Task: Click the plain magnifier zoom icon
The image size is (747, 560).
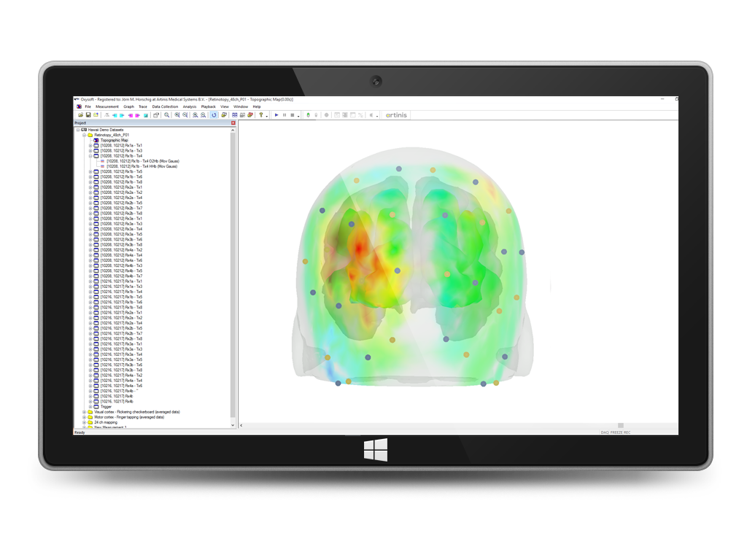Action: pos(167,114)
